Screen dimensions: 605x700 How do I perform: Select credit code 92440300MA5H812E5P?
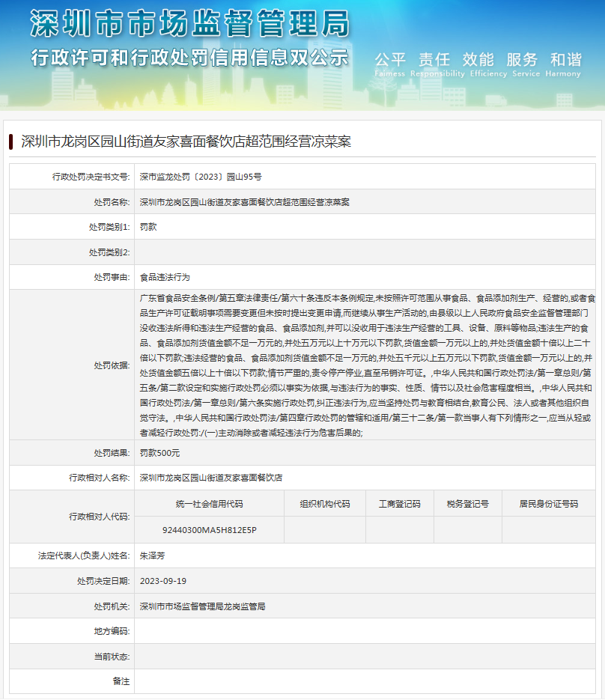[210, 530]
